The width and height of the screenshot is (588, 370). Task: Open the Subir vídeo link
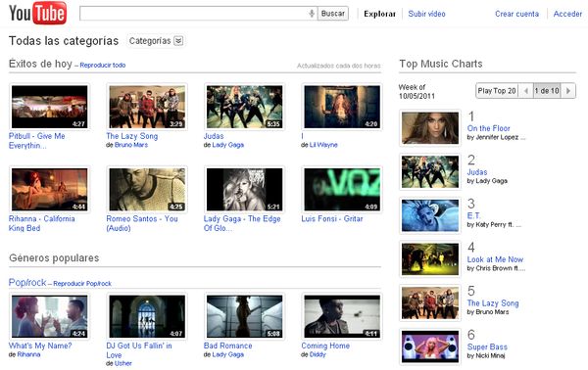(426, 14)
